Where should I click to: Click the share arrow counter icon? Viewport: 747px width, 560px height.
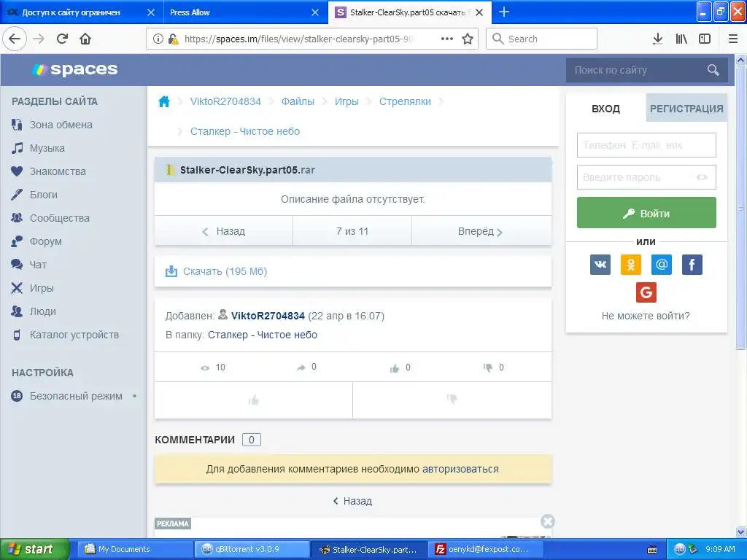pos(301,367)
